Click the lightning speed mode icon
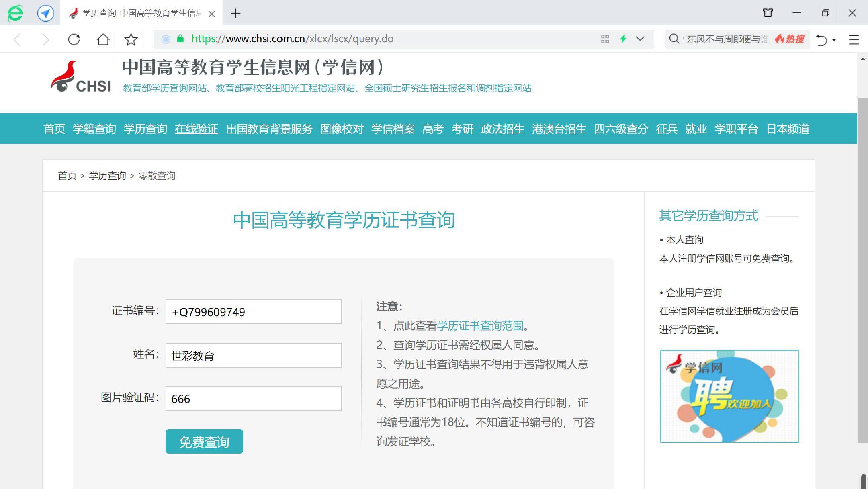Screen dimensions: 868x489 [x=623, y=39]
